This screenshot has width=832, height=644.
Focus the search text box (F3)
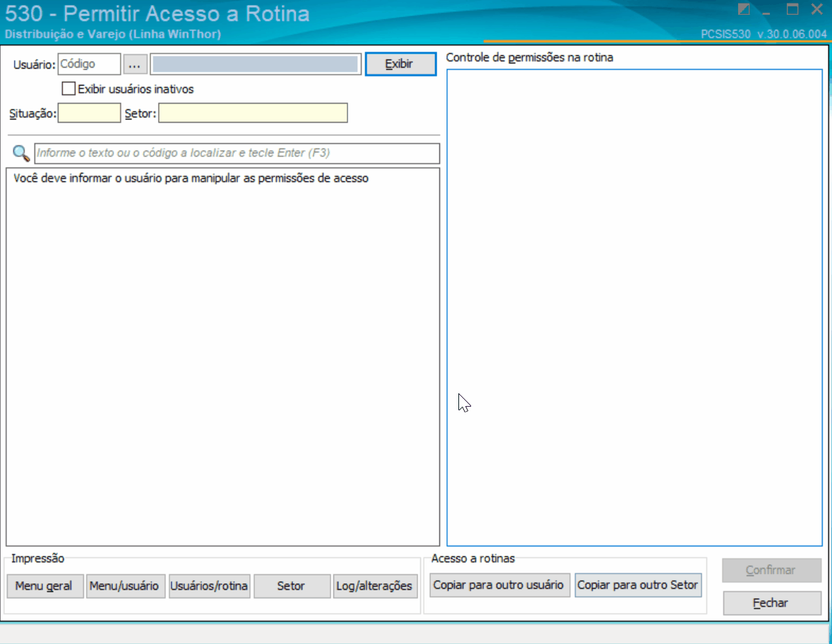click(x=237, y=153)
